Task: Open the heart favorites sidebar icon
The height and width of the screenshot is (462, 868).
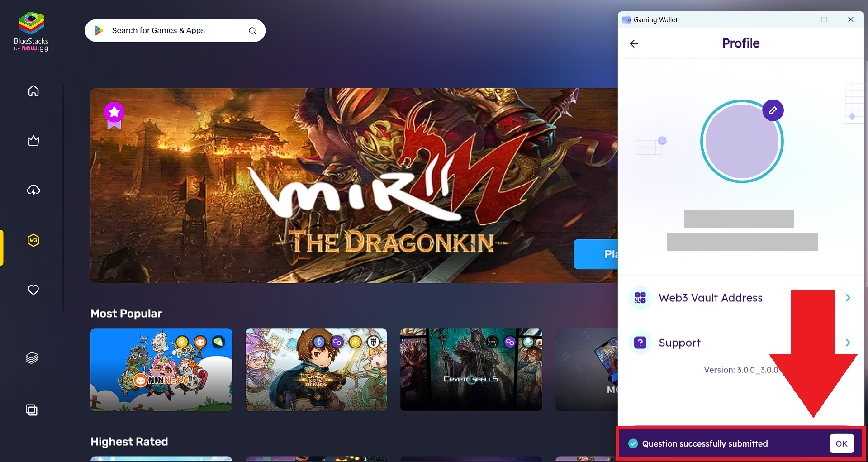Action: coord(33,290)
